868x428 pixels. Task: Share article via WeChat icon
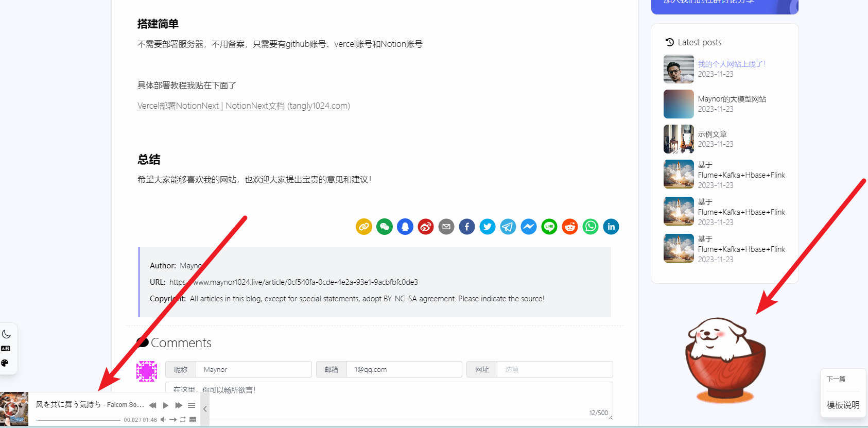point(385,227)
